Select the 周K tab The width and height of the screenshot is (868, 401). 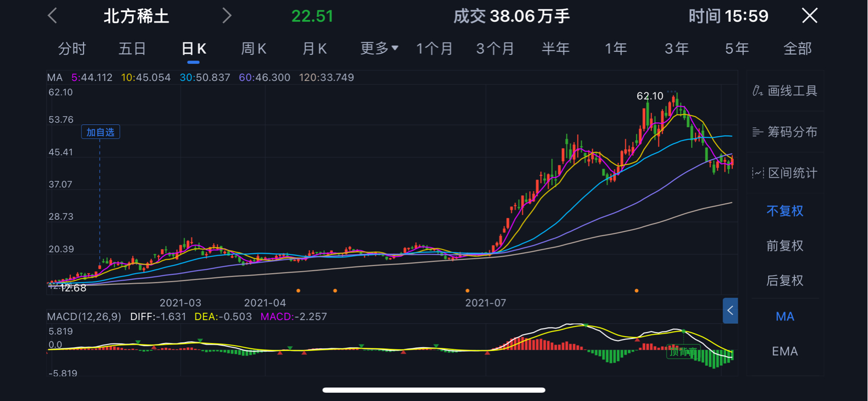point(254,49)
